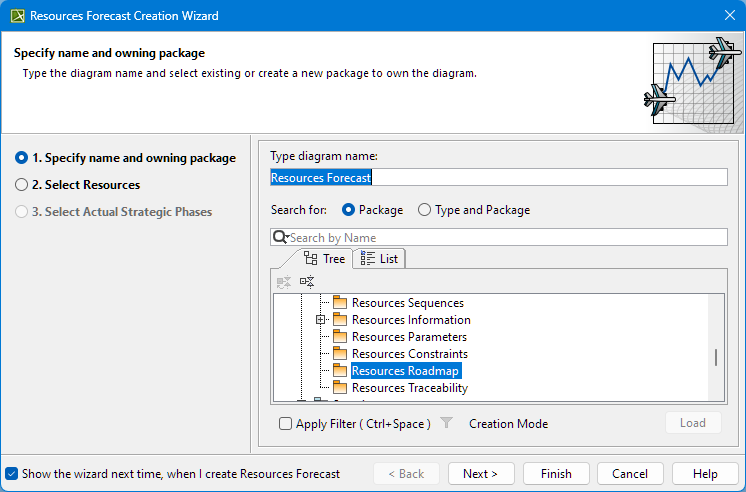Click the Resources Traceability folder icon

point(340,388)
